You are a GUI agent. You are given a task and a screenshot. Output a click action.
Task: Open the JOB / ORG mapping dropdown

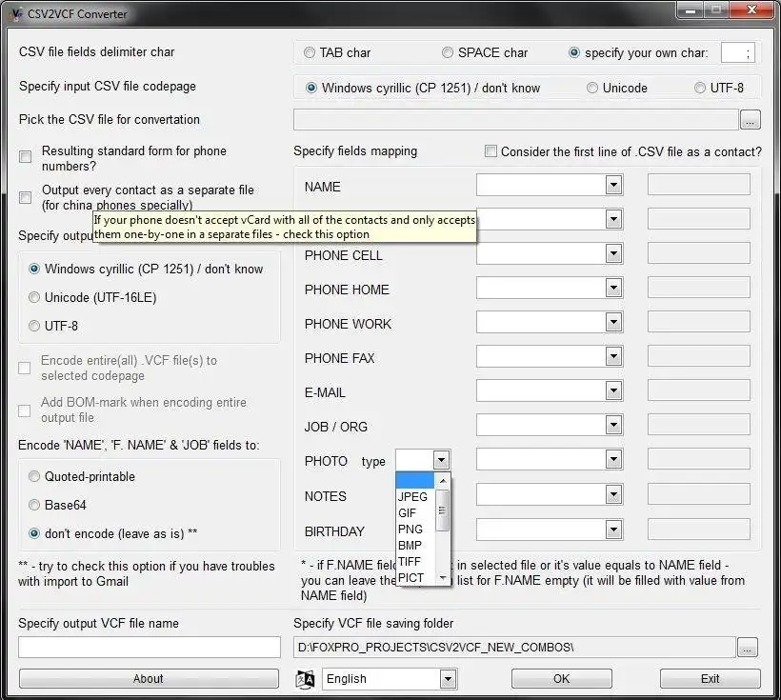click(613, 426)
